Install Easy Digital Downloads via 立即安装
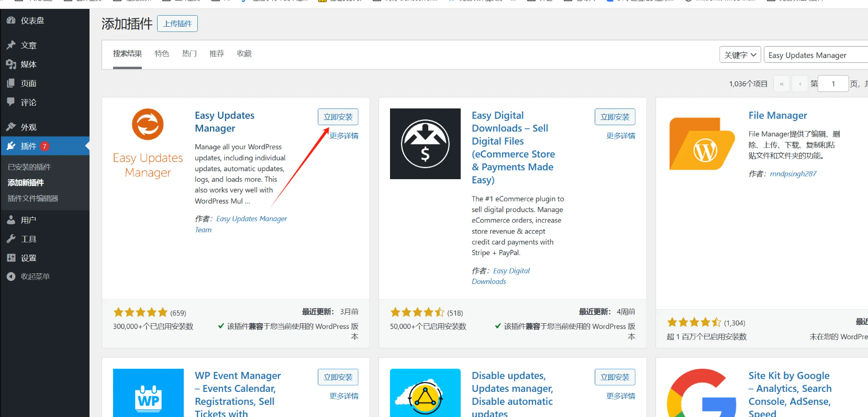This screenshot has width=868, height=417. (615, 117)
